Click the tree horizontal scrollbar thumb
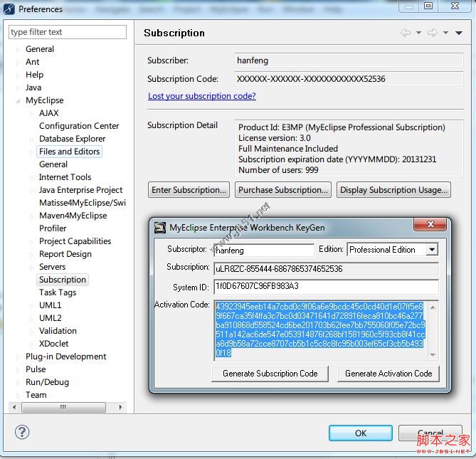The height and width of the screenshot is (459, 476). click(63, 407)
